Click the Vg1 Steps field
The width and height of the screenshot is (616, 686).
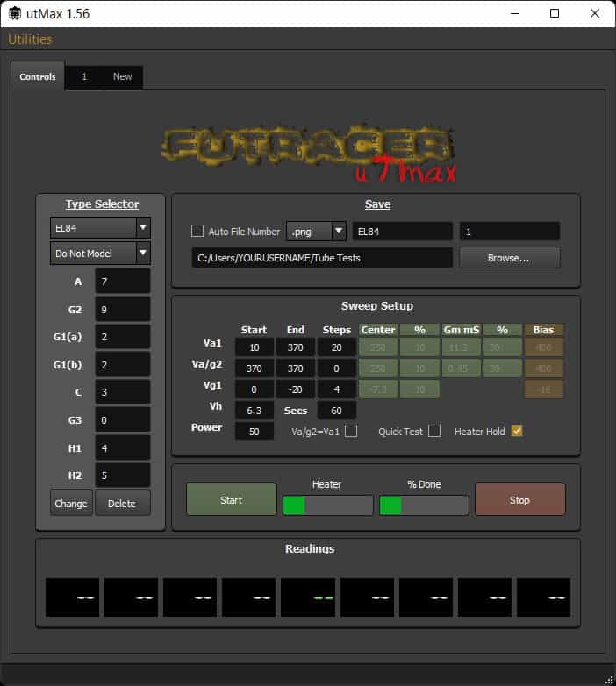(x=336, y=389)
